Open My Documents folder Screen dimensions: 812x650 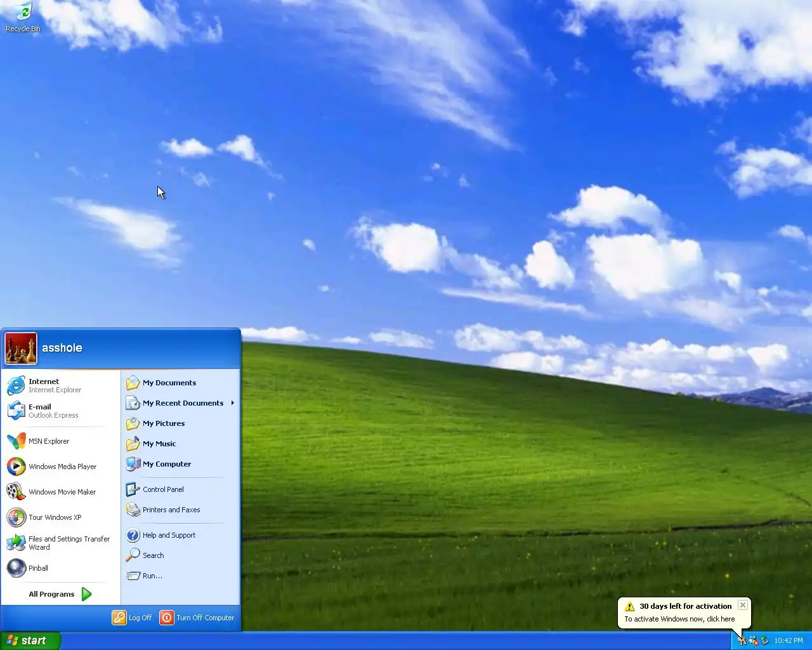[x=180, y=383]
